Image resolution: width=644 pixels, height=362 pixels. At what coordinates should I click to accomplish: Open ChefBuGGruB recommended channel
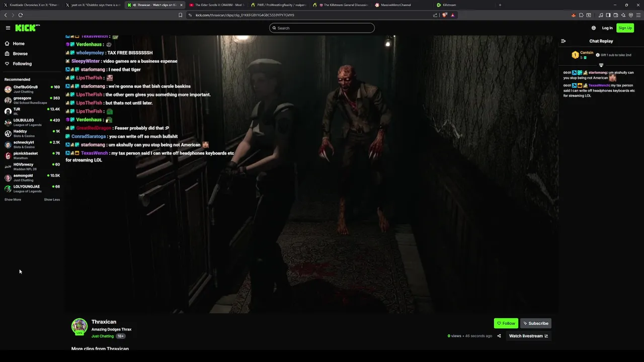click(x=31, y=89)
